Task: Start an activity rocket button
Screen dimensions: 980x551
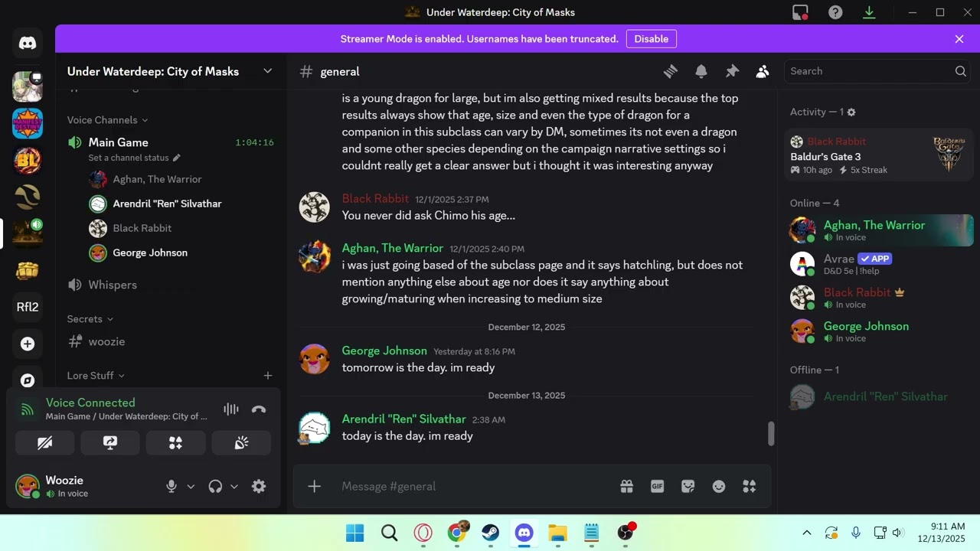Action: [176, 443]
